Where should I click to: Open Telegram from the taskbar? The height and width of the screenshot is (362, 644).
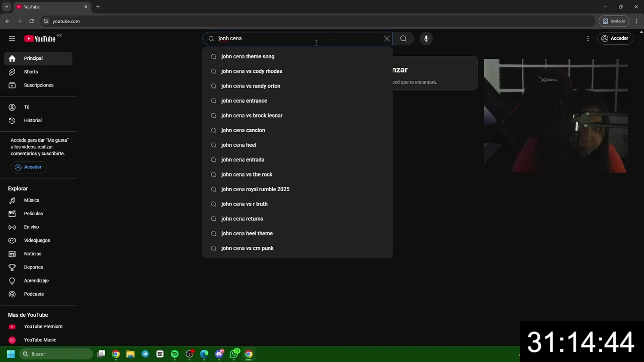click(145, 354)
